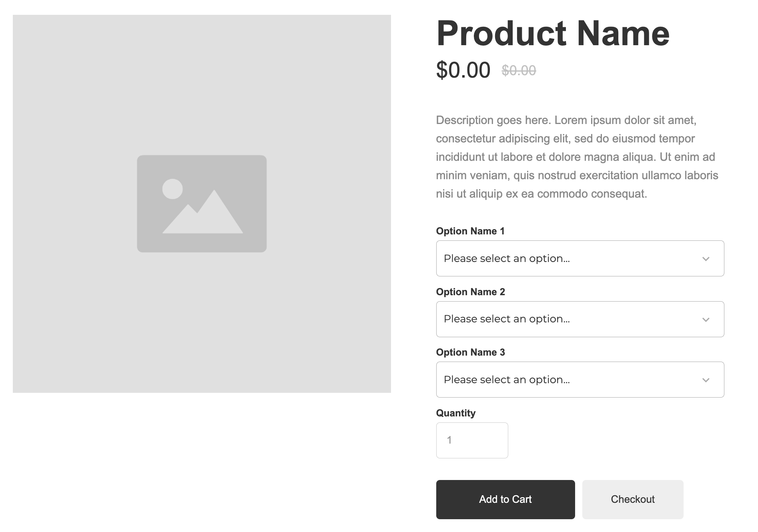Click the Option Name 1 label

(470, 231)
